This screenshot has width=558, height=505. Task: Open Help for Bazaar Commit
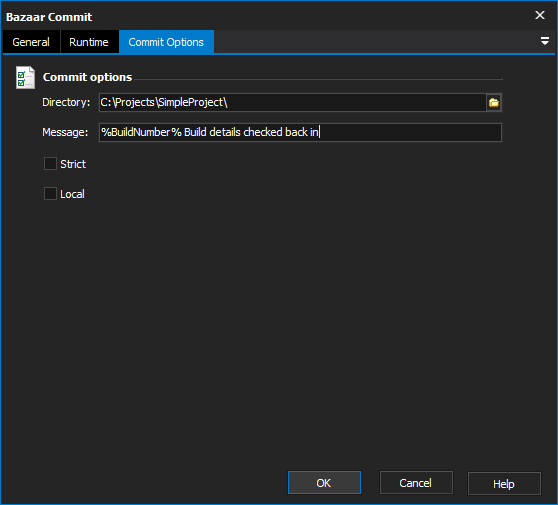coord(504,483)
